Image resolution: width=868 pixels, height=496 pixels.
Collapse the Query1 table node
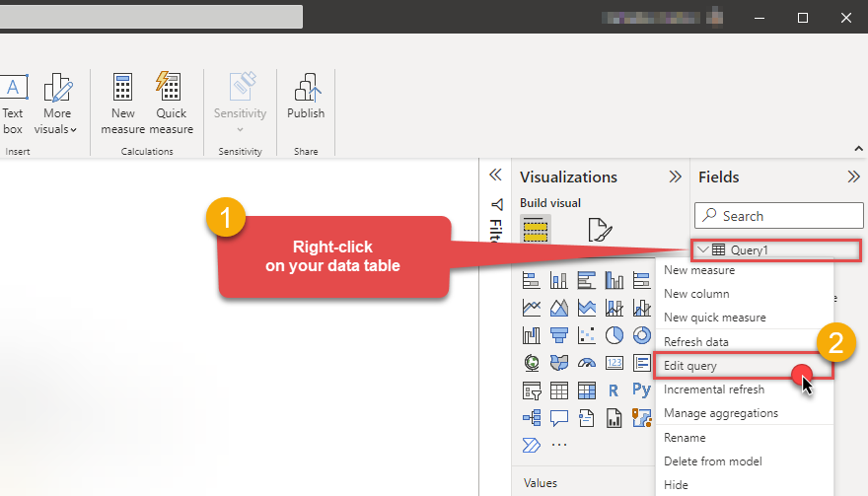click(x=703, y=249)
